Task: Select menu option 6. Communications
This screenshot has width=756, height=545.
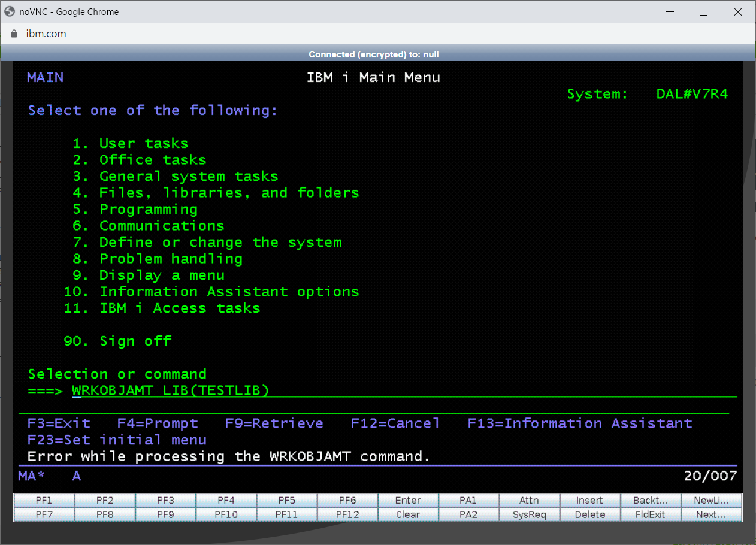Action: coord(149,226)
